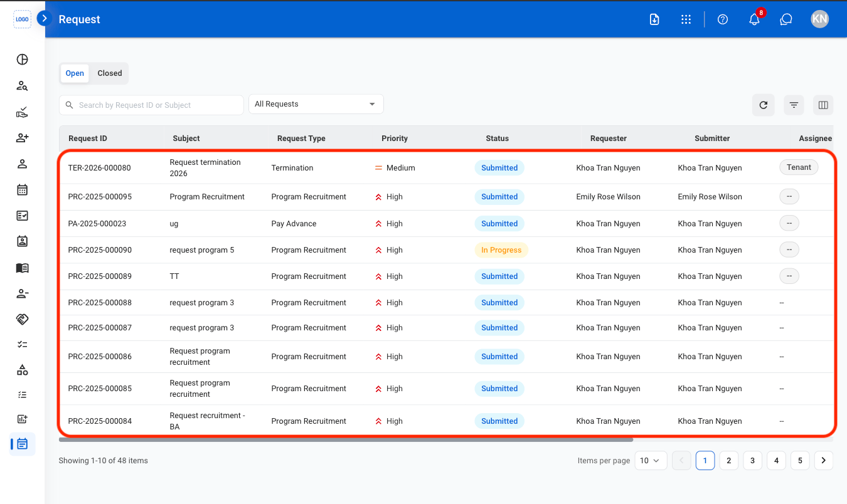Click request PA-2025-000023
Image resolution: width=847 pixels, height=504 pixels.
[x=97, y=224]
